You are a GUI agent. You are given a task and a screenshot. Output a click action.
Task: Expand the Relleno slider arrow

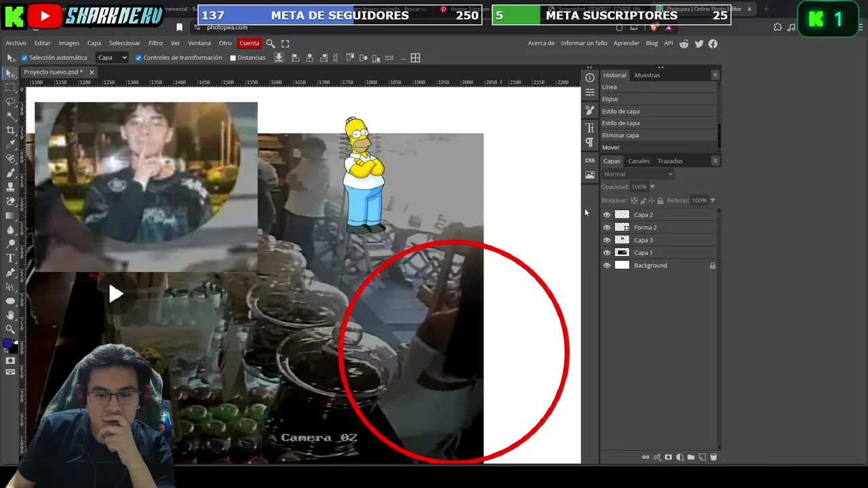click(712, 201)
